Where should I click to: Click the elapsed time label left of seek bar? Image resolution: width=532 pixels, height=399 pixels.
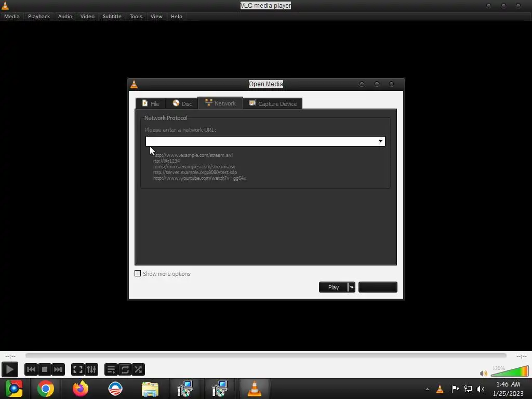tap(10, 356)
